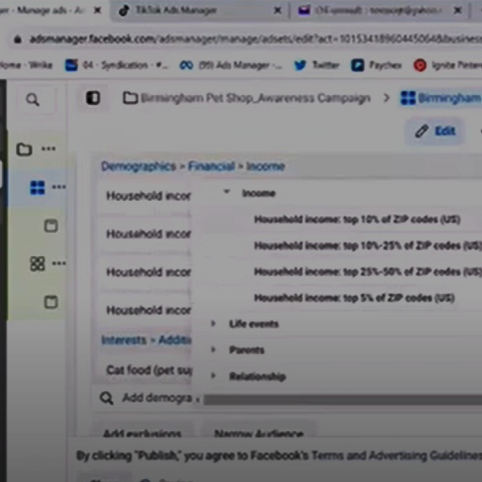Image resolution: width=482 pixels, height=482 pixels.
Task: Click the Cat food (pet supplies) interest row
Action: point(145,370)
